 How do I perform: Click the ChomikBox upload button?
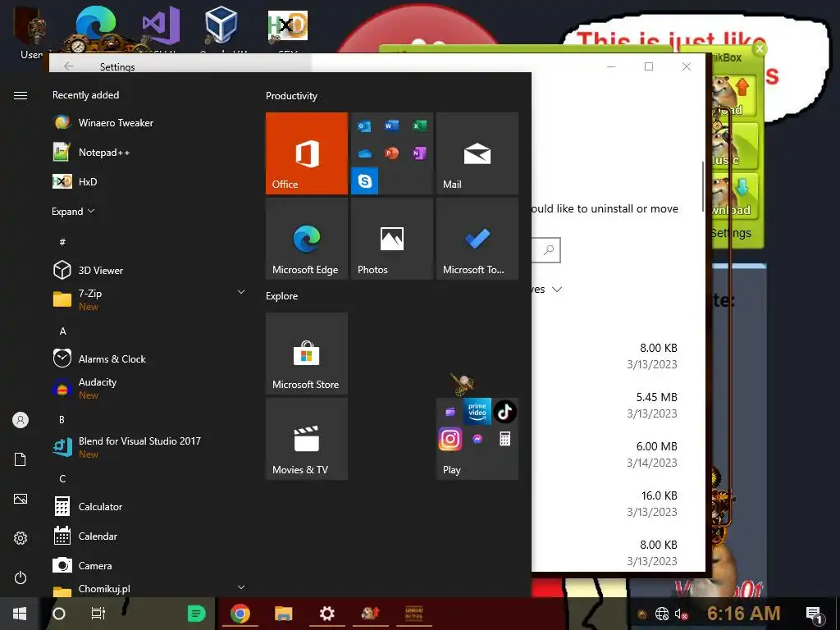(x=736, y=97)
